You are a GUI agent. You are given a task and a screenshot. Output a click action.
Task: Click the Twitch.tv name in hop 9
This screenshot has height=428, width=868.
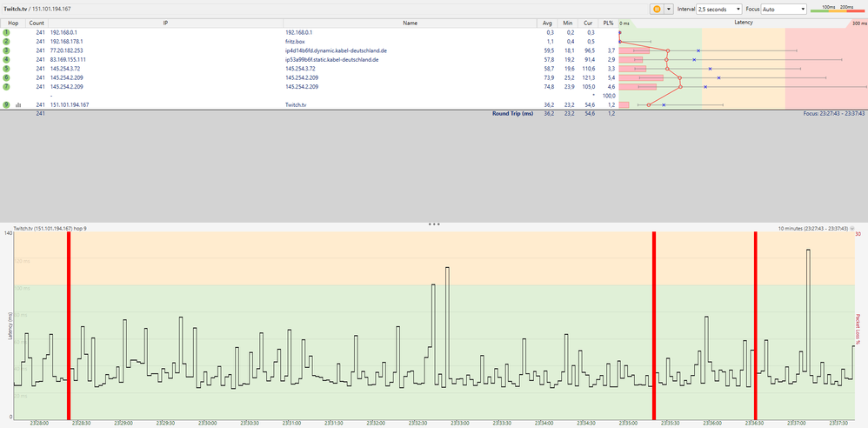296,104
